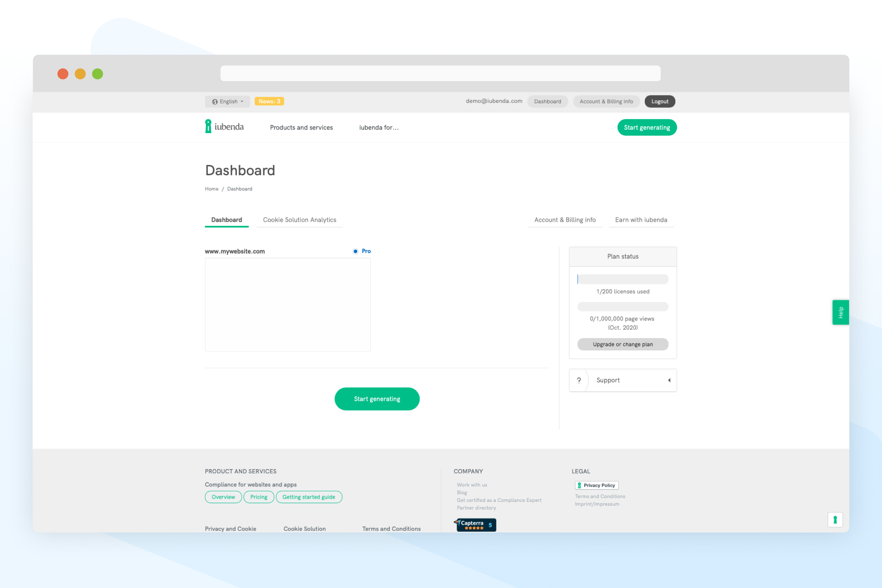Click the Help tab icon on right edge
The height and width of the screenshot is (588, 882).
(x=840, y=313)
